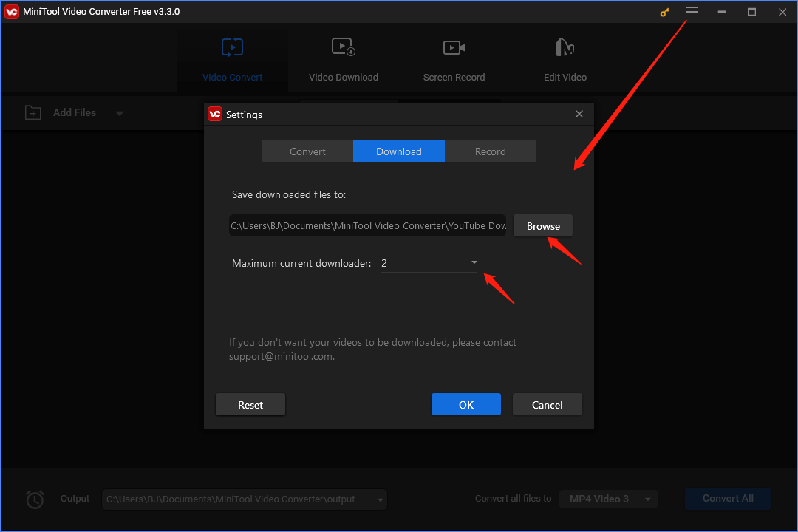Image resolution: width=798 pixels, height=532 pixels.
Task: Click the MiniTool app logo in title bar
Action: pyautogui.click(x=12, y=12)
